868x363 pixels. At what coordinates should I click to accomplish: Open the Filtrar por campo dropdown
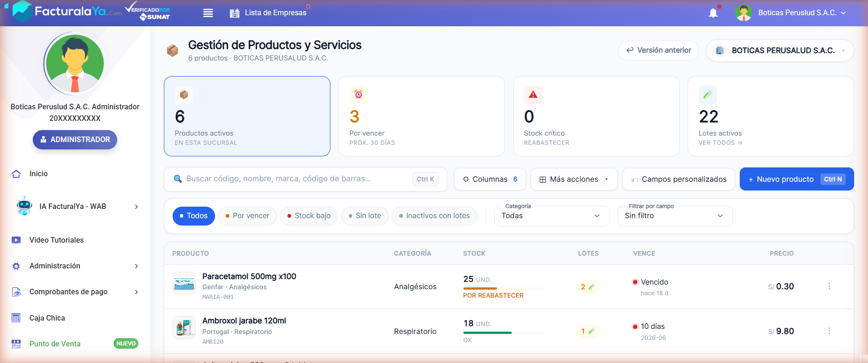click(x=675, y=216)
